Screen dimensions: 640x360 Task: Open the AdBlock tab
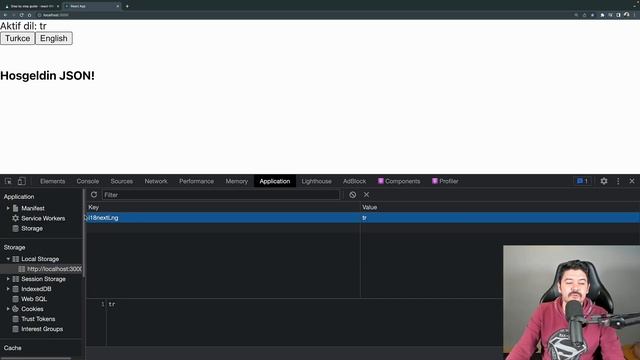point(354,181)
